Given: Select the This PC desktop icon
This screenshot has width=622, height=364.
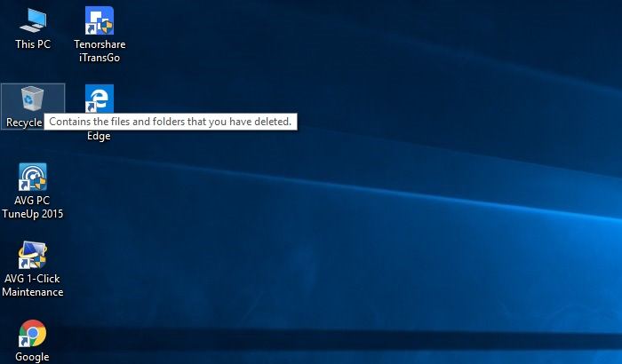Looking at the screenshot, I should pyautogui.click(x=33, y=20).
